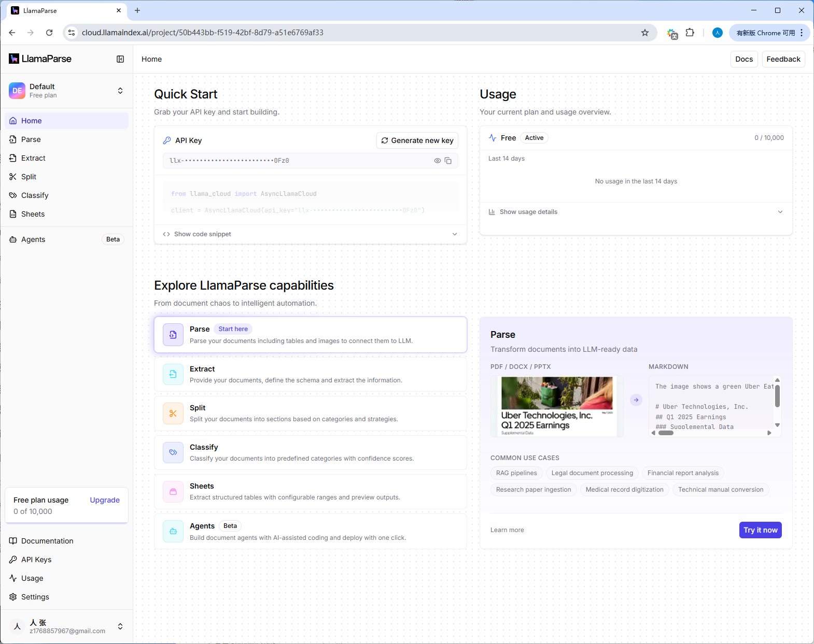814x644 pixels.
Task: Open Settings in the sidebar
Action: 67,597
